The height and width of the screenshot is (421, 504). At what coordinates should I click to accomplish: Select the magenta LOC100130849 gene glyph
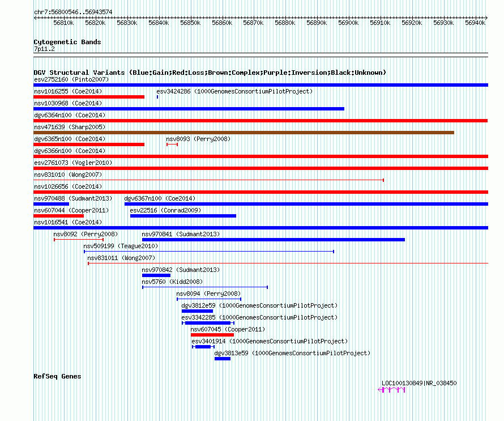(x=391, y=390)
